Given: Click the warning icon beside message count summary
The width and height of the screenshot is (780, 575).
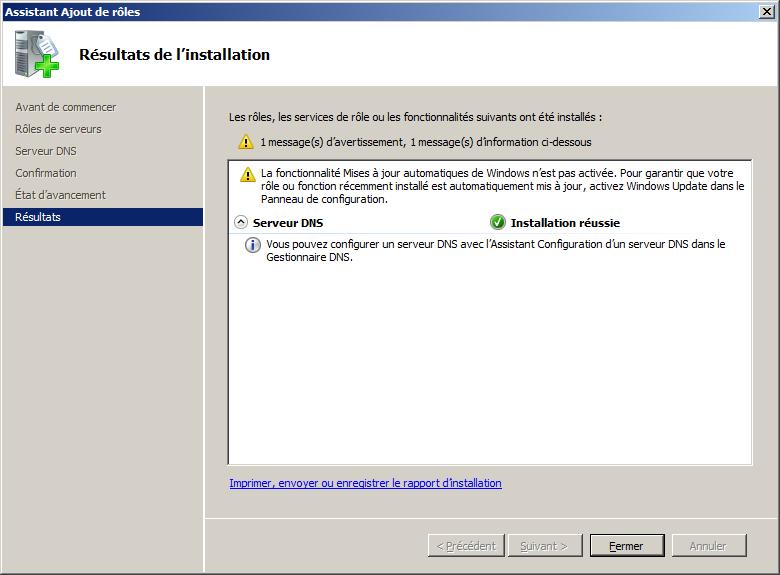Looking at the screenshot, I should click(x=246, y=142).
